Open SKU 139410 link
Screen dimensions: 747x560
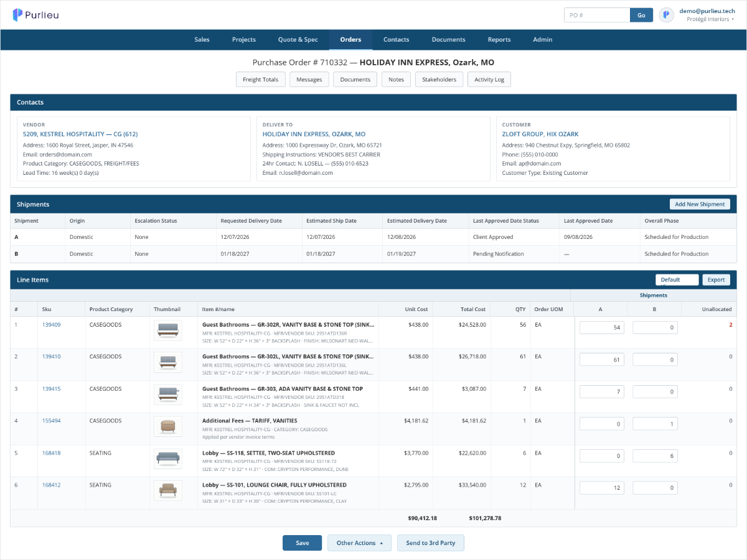[x=51, y=357]
